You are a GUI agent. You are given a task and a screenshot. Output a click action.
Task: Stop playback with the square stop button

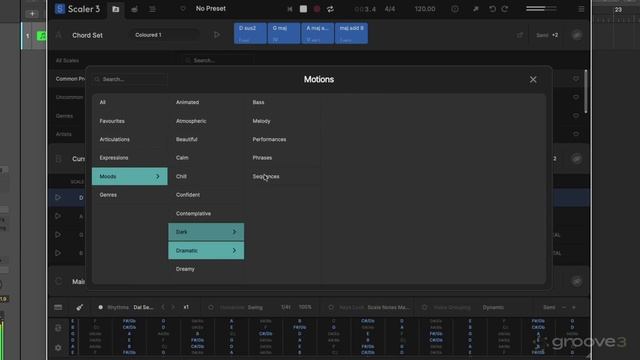pos(303,9)
